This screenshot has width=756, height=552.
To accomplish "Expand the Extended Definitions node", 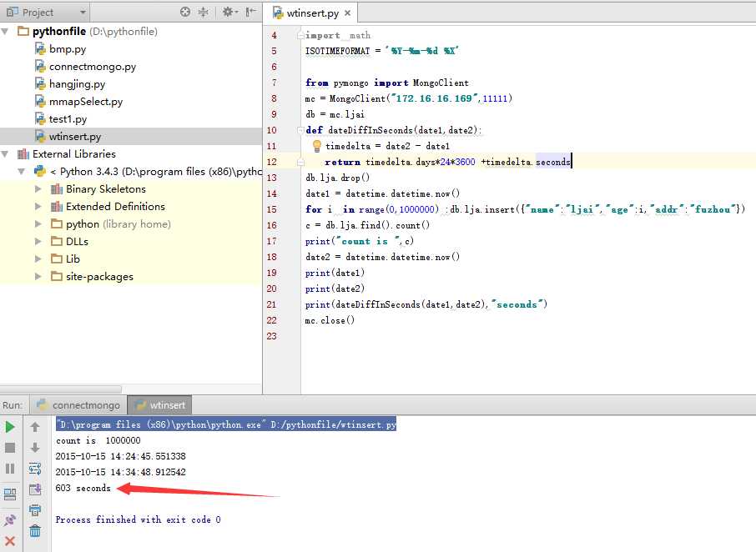I will (38, 207).
